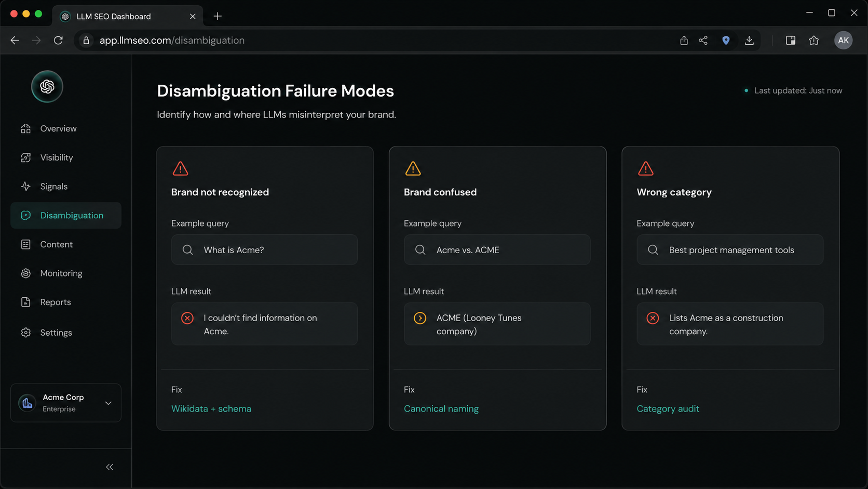Expand the Acme Corp workspace dropdown chevron
This screenshot has width=868, height=489.
point(108,403)
